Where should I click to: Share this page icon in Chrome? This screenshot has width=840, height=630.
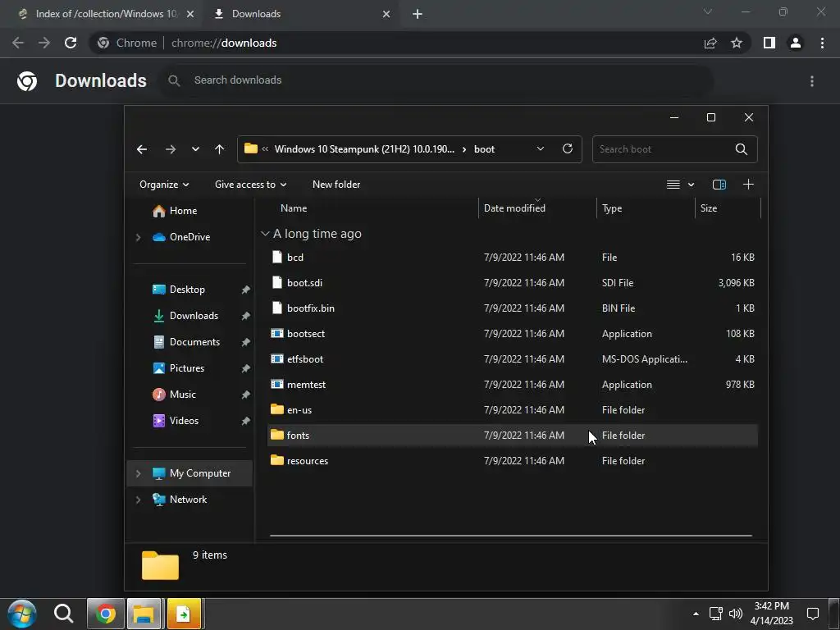click(710, 43)
